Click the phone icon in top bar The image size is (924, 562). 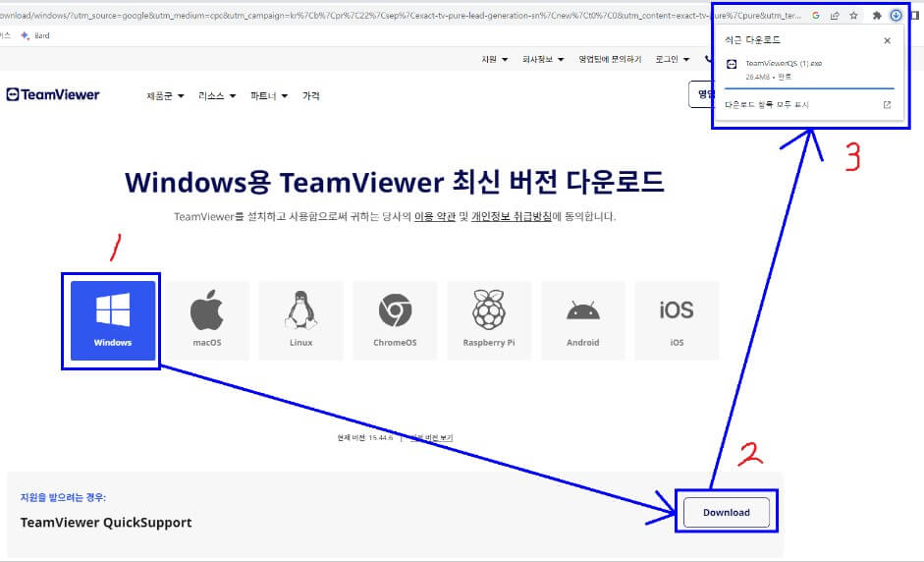click(708, 59)
